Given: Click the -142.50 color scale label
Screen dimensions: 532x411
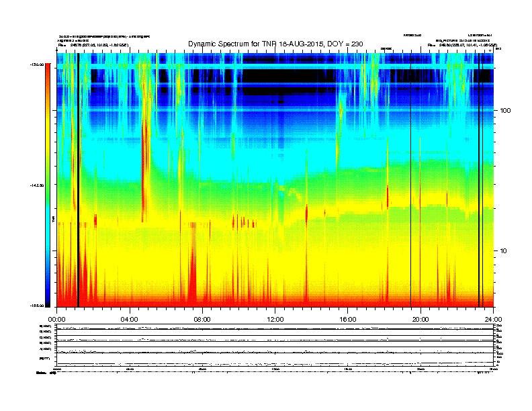Looking at the screenshot, I should (37, 185).
